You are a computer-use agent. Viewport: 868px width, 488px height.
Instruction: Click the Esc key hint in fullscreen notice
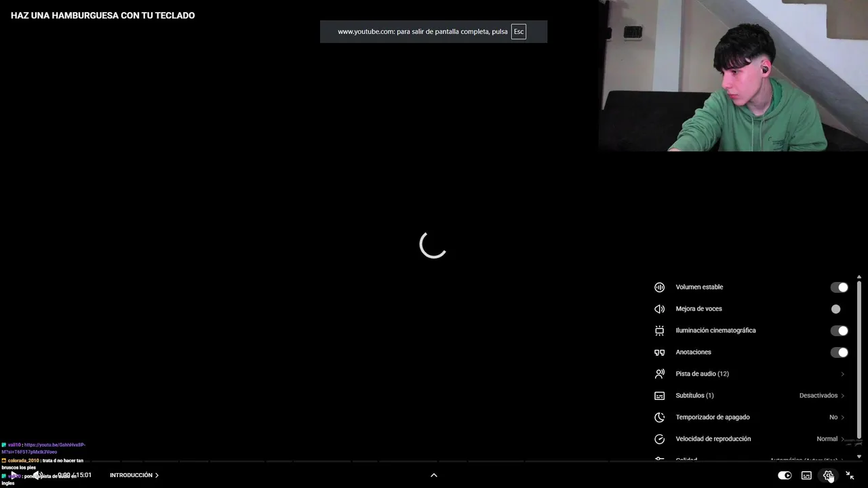pos(519,32)
